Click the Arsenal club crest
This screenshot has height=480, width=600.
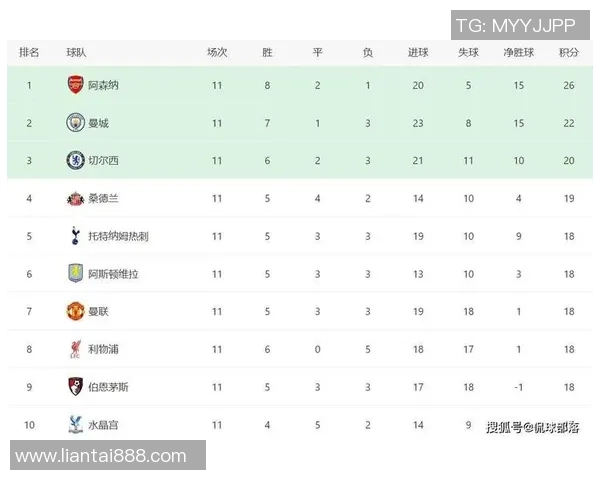click(x=76, y=85)
